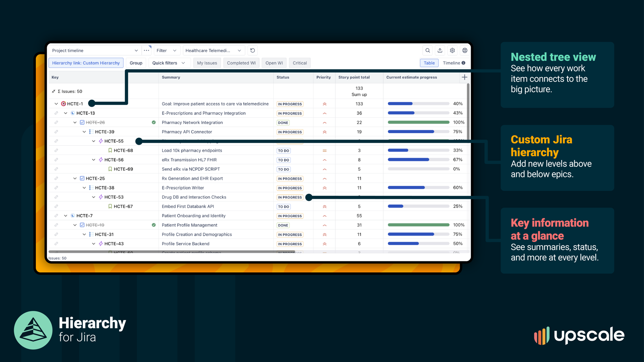Toggle the Critical quick filter
Viewport: 644px width, 362px height.
[x=299, y=63]
